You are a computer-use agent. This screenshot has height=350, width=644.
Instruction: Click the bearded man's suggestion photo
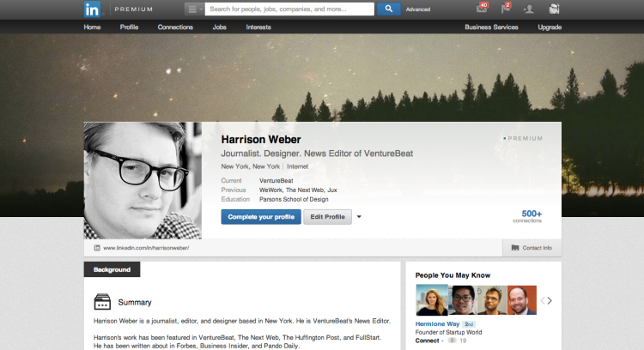(492, 300)
